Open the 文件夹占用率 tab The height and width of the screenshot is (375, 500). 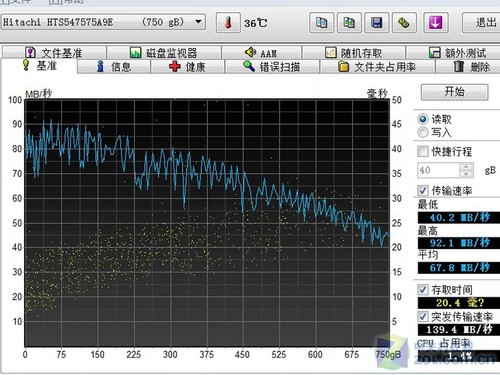377,67
